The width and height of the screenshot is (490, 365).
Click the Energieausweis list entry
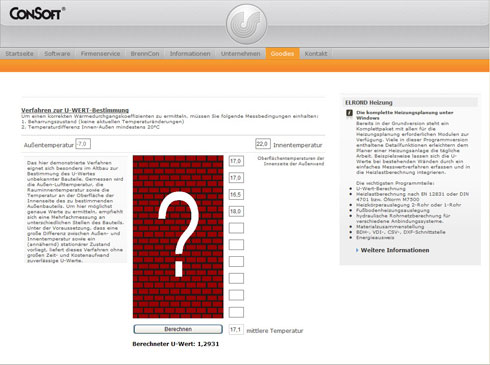(375, 238)
